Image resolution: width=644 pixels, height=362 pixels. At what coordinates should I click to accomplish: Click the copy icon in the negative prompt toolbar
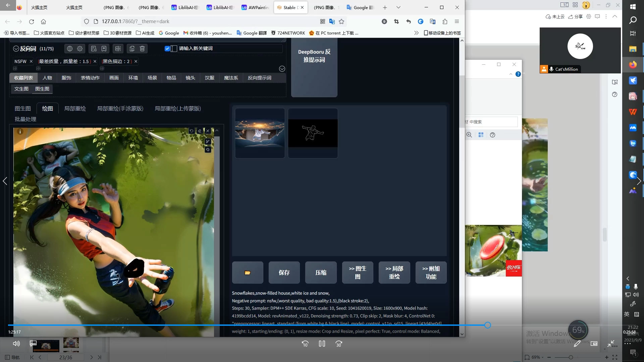tap(132, 49)
